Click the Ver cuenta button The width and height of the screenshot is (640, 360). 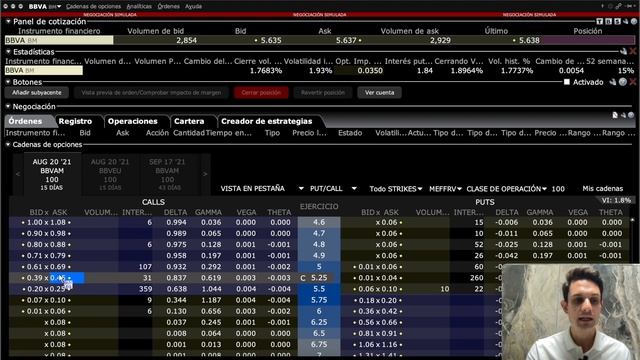tap(380, 93)
